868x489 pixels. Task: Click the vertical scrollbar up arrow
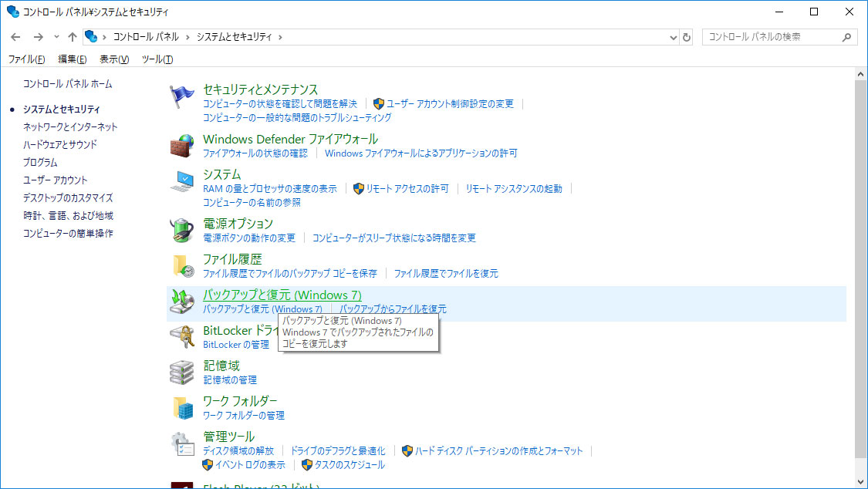860,74
